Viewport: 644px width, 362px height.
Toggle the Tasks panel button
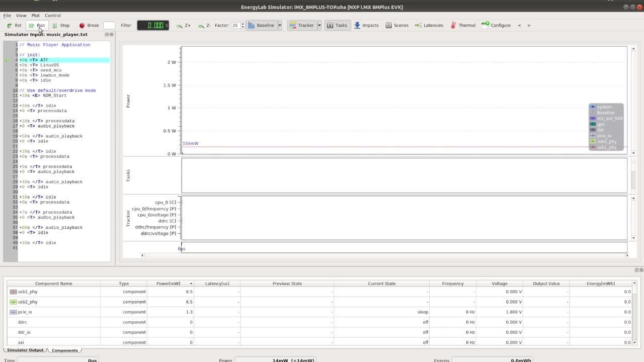337,25
